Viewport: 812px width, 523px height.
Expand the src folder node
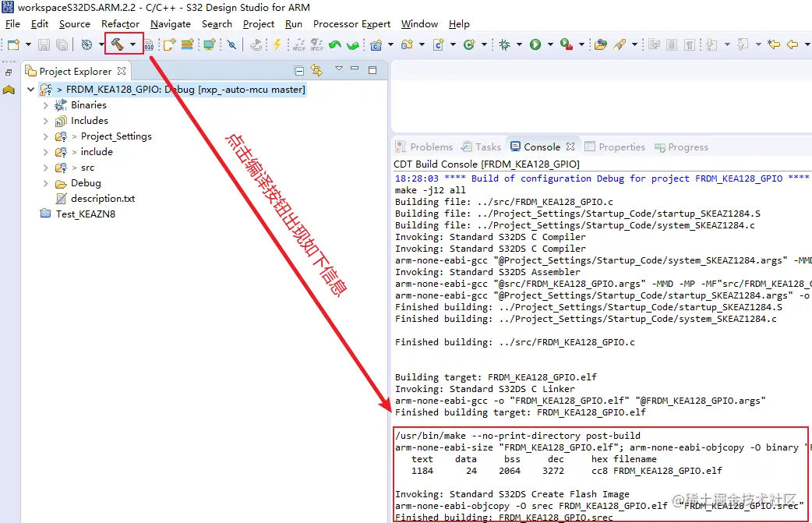pyautogui.click(x=45, y=168)
